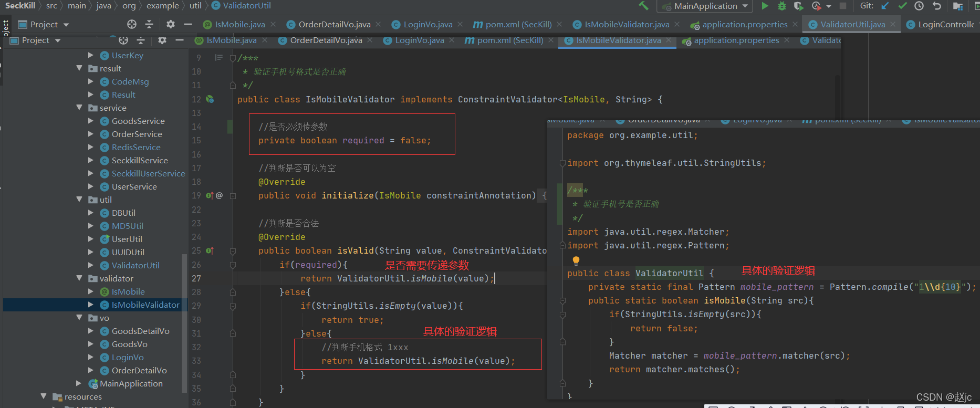
Task: Select OrderDetailVo in project tree
Action: point(139,370)
